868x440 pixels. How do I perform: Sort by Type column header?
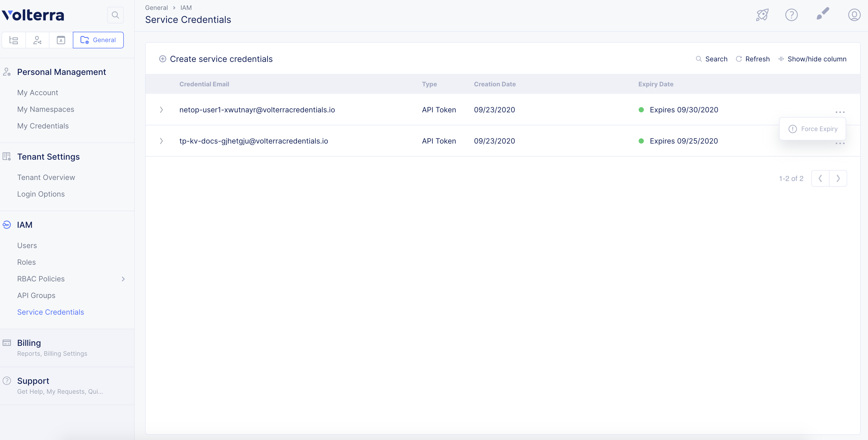429,84
